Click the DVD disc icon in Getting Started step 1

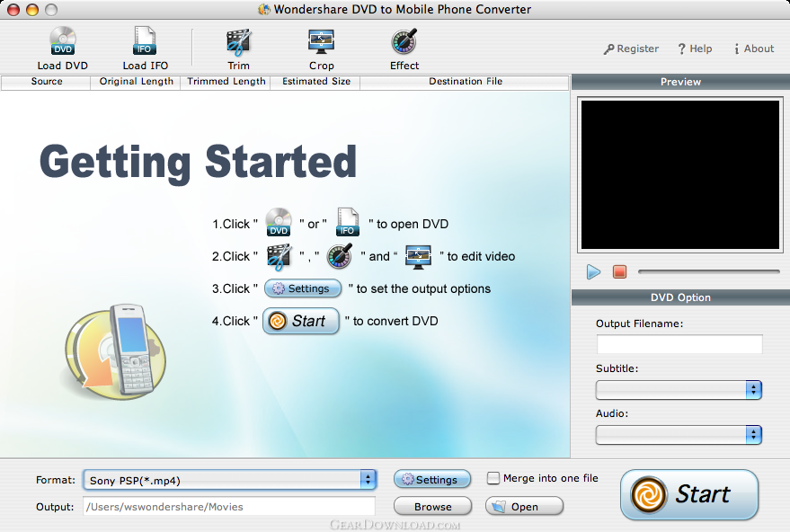(279, 222)
